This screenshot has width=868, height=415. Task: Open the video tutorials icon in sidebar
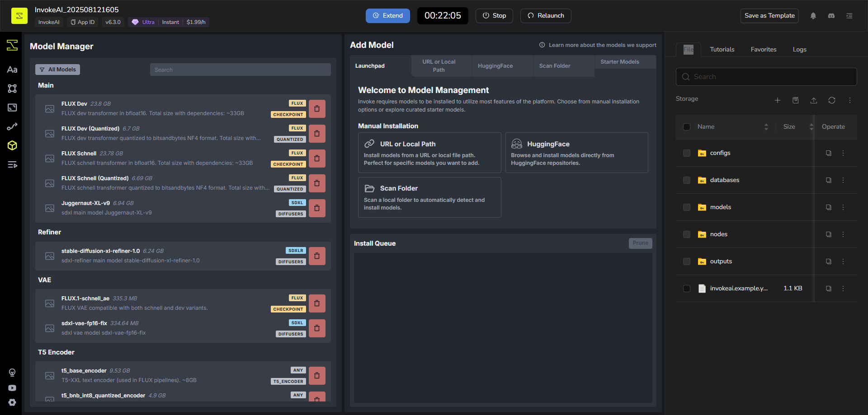[12, 388]
